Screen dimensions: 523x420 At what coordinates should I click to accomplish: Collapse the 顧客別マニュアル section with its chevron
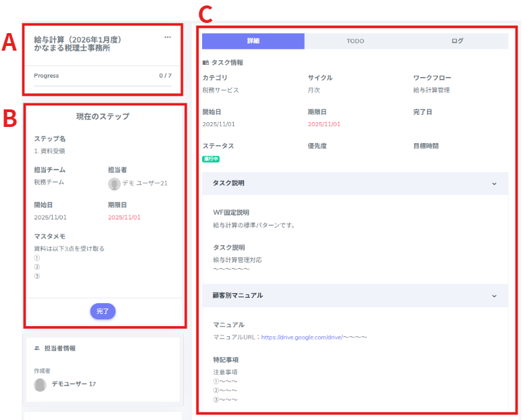pos(494,295)
